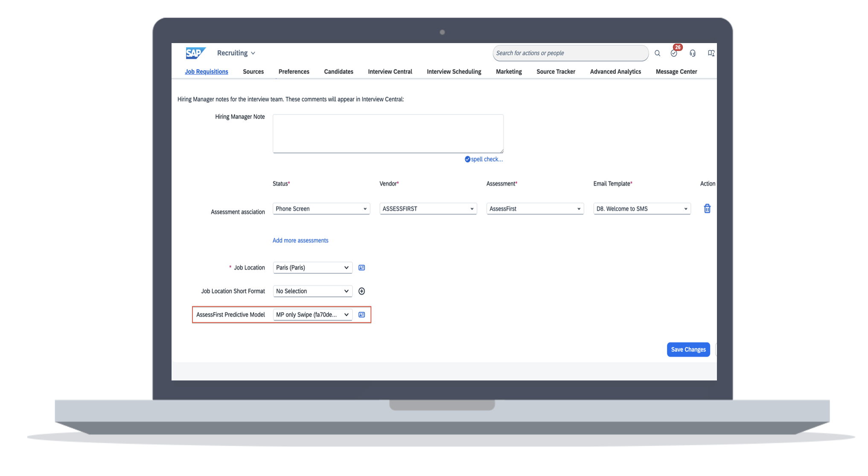Click the headset support icon
868x476 pixels.
[693, 53]
